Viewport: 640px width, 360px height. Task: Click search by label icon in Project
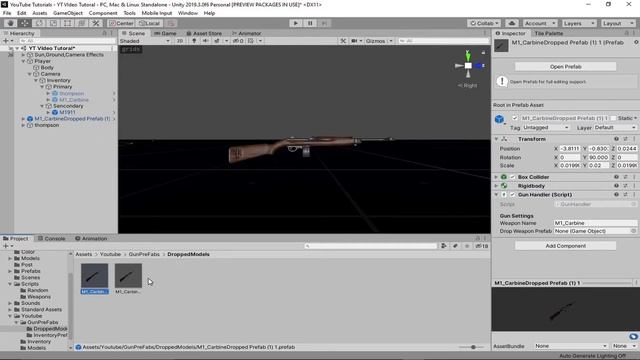[x=456, y=246]
